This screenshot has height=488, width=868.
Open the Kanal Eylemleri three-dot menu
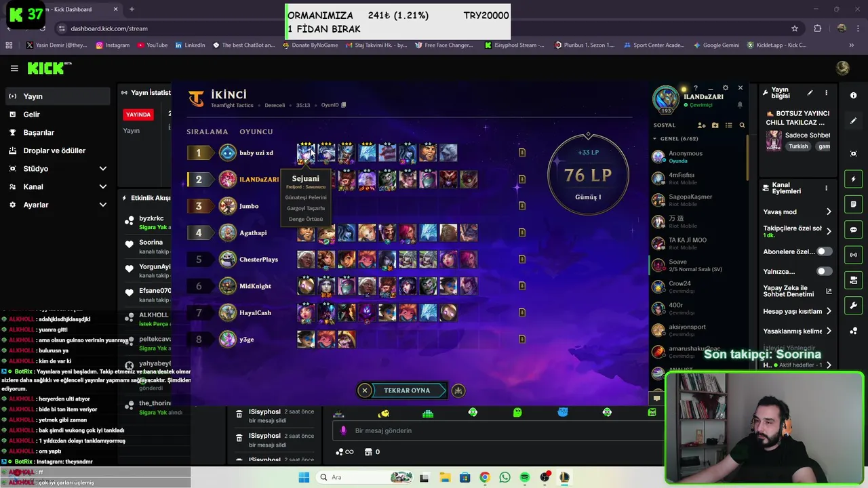(x=826, y=188)
